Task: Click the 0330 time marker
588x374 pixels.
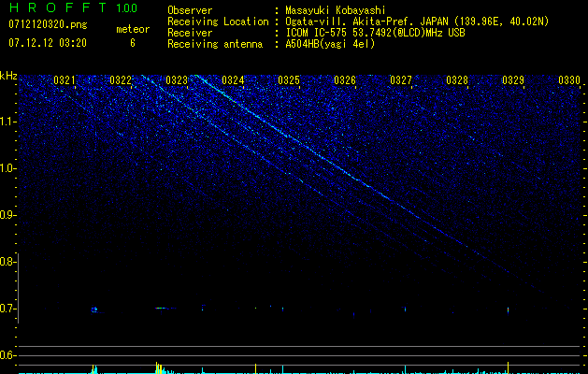Action: pyautogui.click(x=569, y=80)
